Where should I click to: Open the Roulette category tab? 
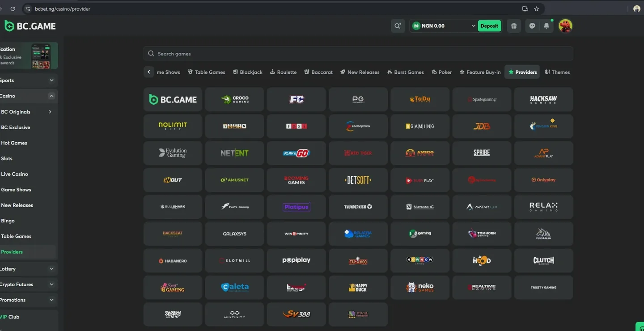tap(283, 72)
